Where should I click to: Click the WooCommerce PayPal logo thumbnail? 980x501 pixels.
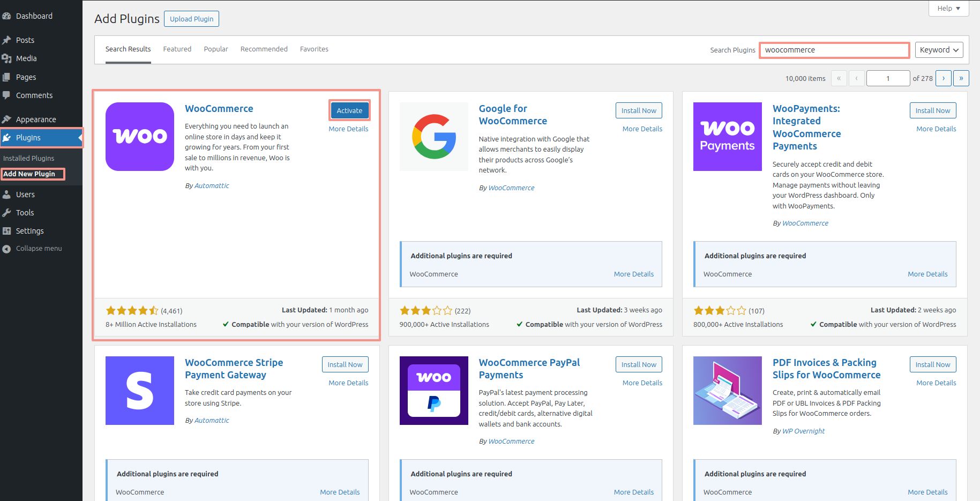click(x=434, y=391)
